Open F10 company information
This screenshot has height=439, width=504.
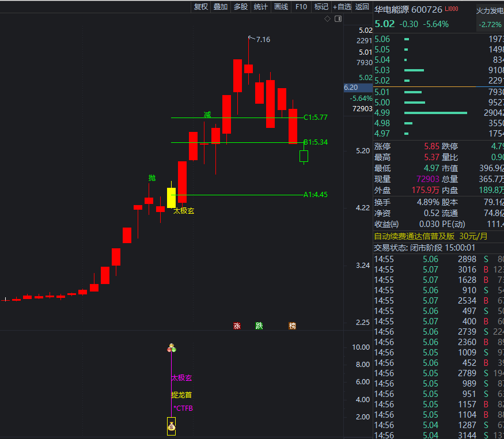(301, 7)
